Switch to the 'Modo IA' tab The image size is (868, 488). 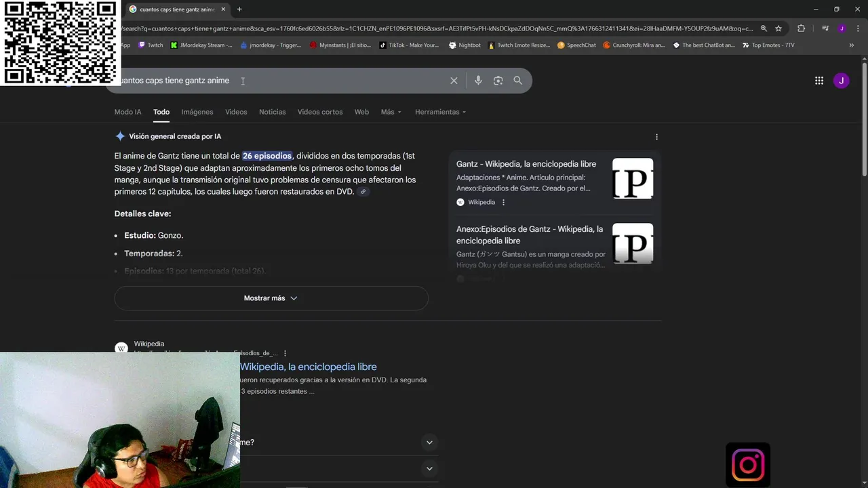click(127, 112)
